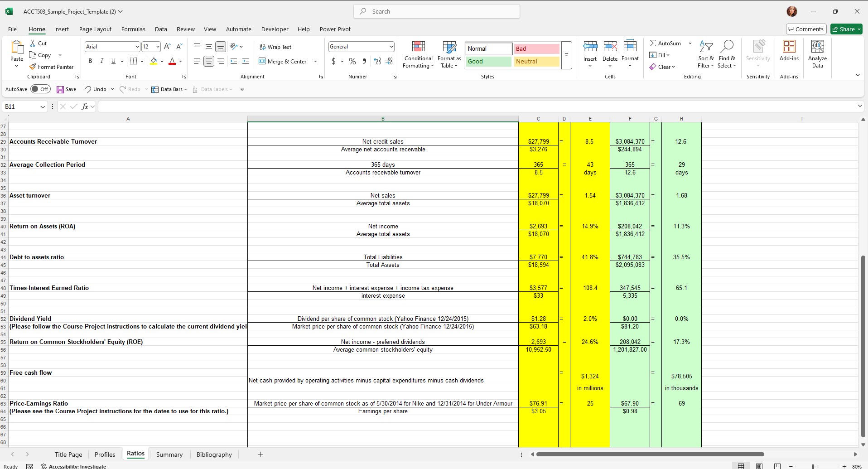Screen dimensions: 868x469
Task: Toggle bold formatting
Action: [x=90, y=61]
